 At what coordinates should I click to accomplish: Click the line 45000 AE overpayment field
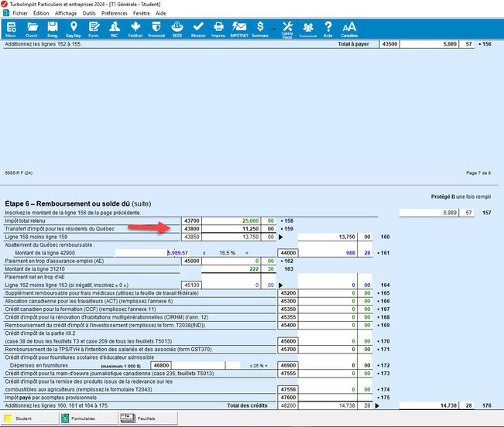231,261
